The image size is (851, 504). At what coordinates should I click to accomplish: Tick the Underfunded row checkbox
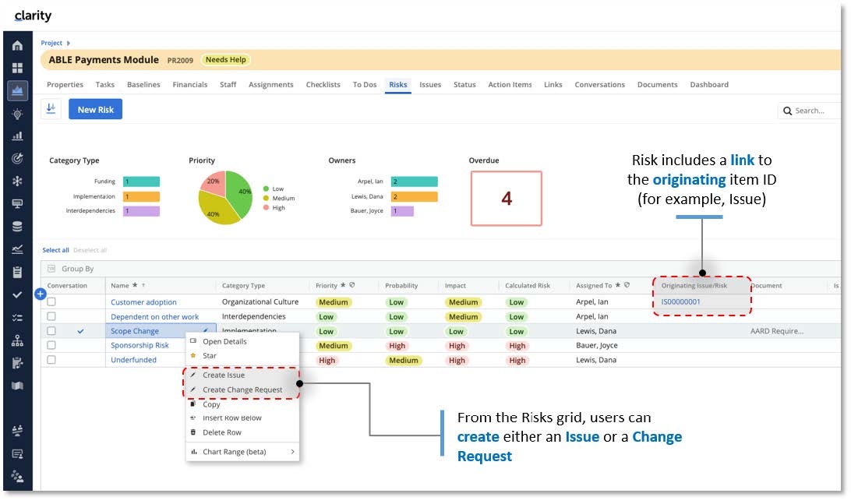[x=51, y=360]
